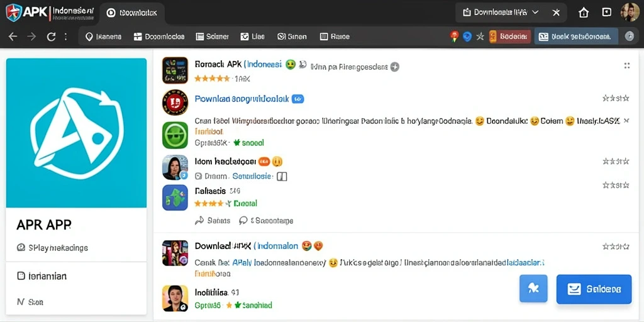Select the N Sion sidebar entry
Viewport: 644px width, 322px height.
point(30,302)
